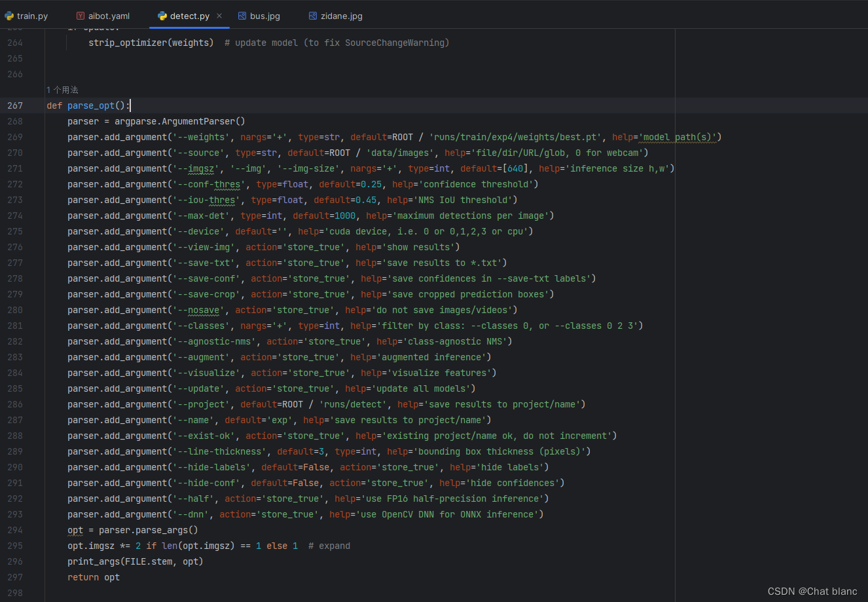Click the 0.45 default value
This screenshot has width=868, height=602.
pos(366,200)
